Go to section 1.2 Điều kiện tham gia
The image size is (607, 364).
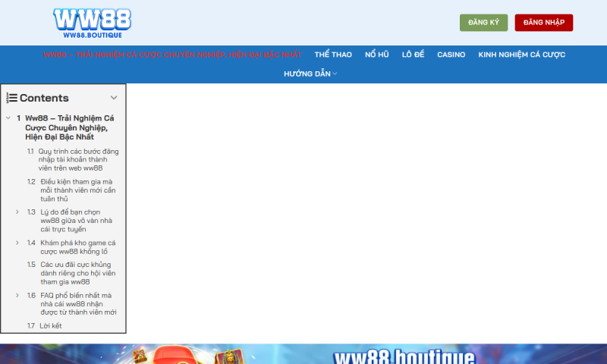[78, 190]
